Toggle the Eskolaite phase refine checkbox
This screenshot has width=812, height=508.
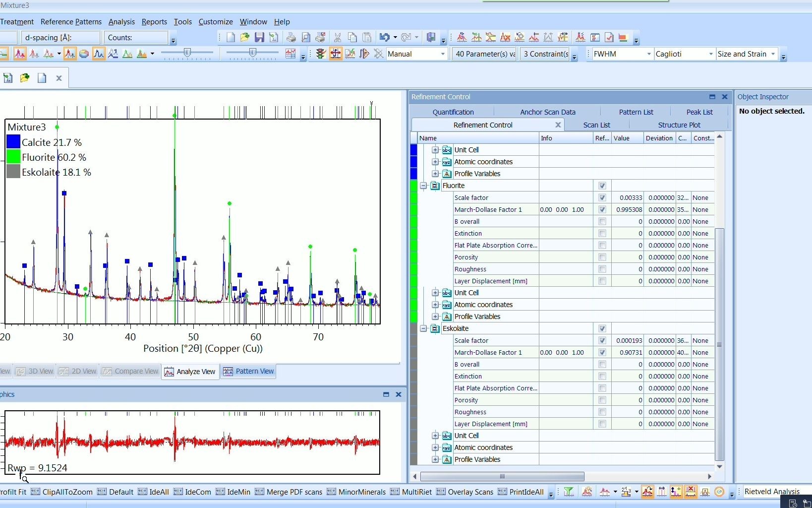[x=602, y=328]
